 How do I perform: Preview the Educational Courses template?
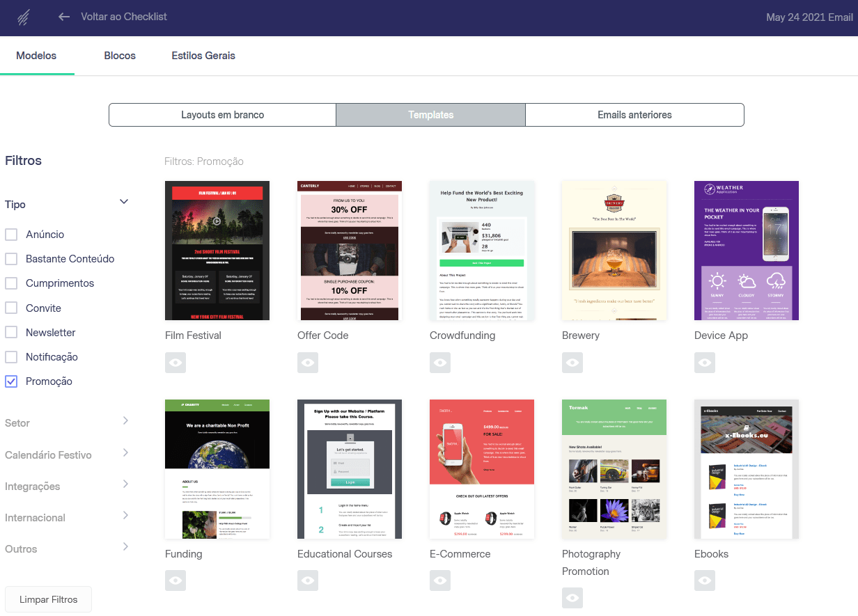click(x=307, y=580)
